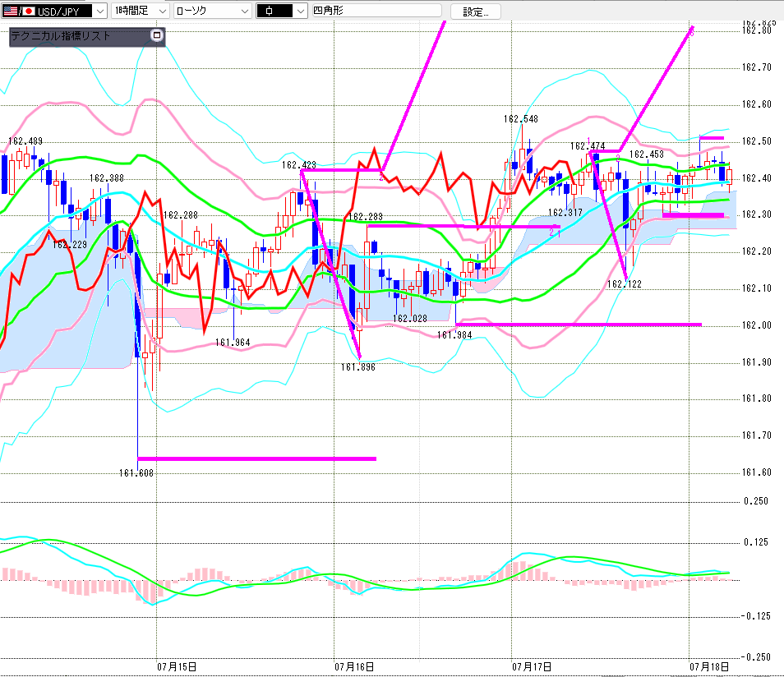Select the 07月16日 date marker

tap(354, 666)
